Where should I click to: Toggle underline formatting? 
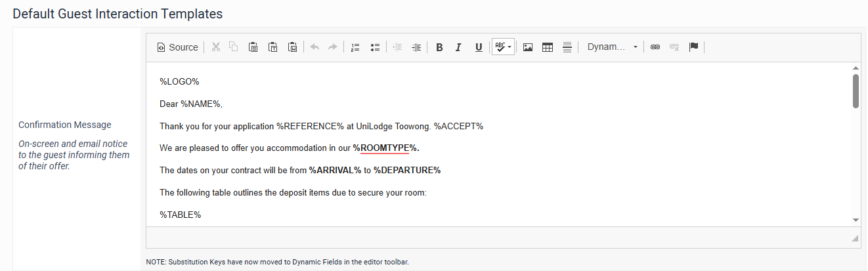[x=479, y=47]
